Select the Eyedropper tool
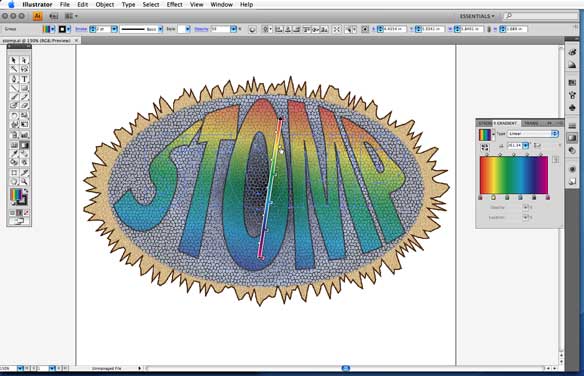Screen dimensions: 584x376 tap(14, 154)
